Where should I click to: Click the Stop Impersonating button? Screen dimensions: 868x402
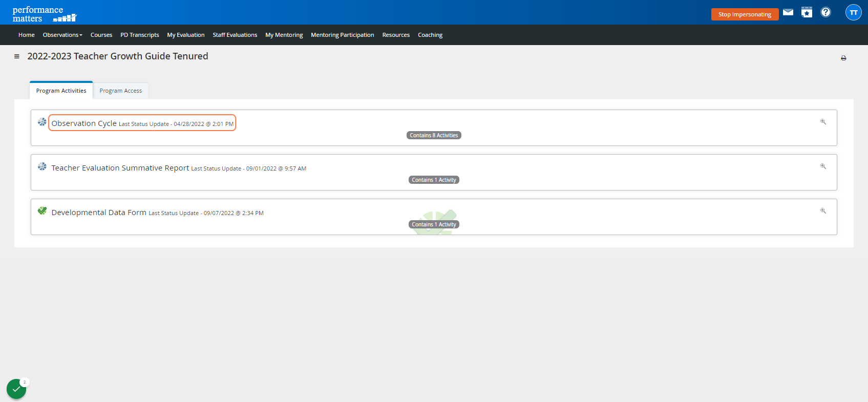click(745, 14)
